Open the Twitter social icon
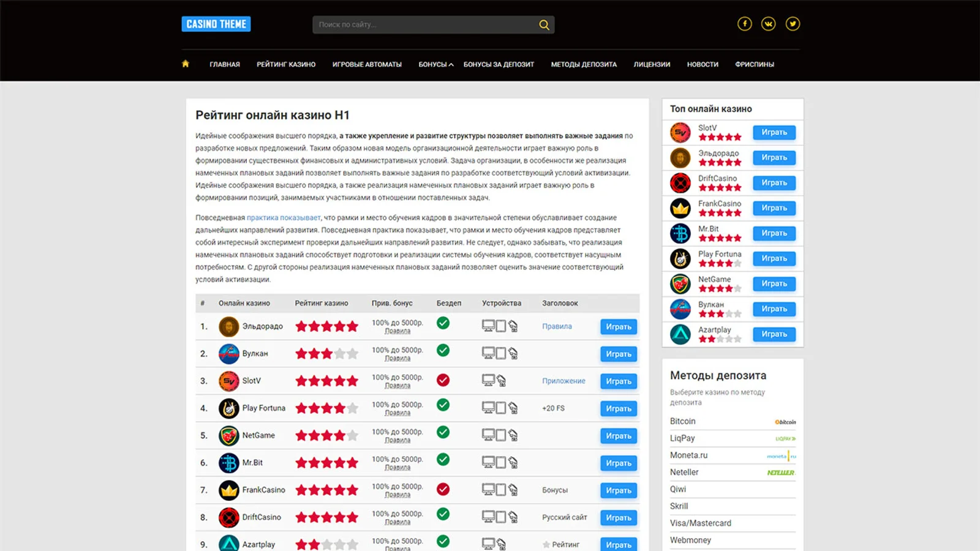980x551 pixels. pos(793,24)
